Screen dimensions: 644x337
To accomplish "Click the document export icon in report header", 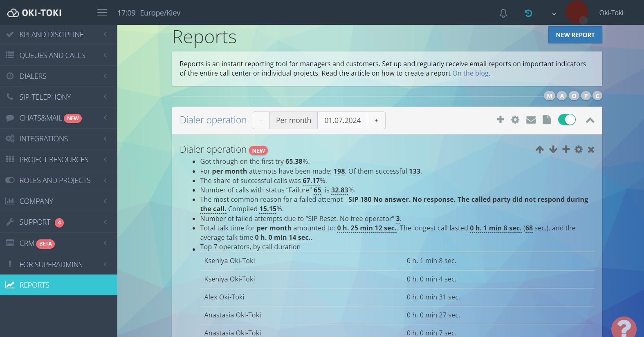I will (x=547, y=120).
